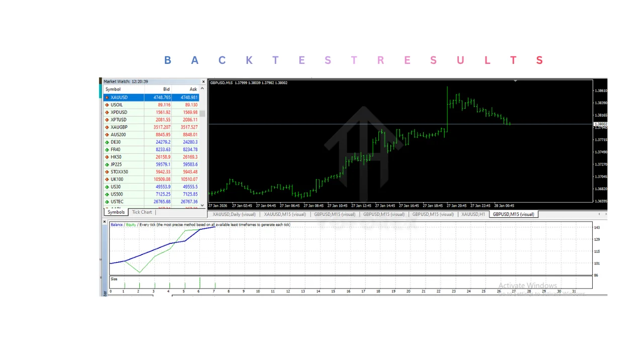
Task: Sort by the Bid column header
Action: click(x=166, y=89)
